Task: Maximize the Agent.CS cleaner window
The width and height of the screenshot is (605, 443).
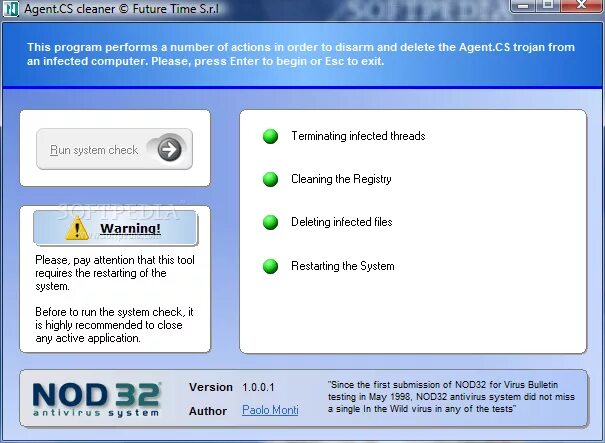Action: coord(548,5)
